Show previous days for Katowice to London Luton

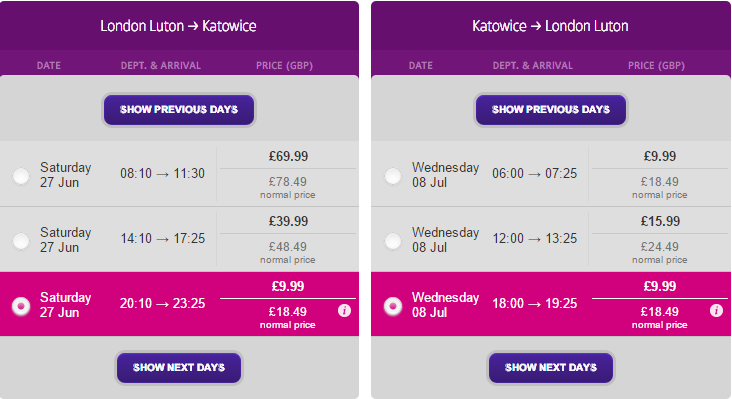pos(551,110)
